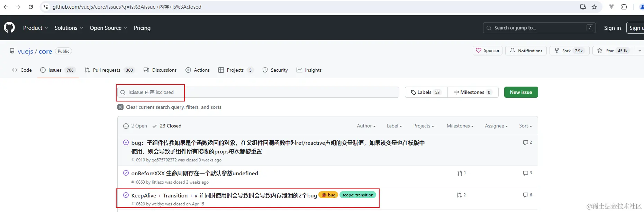Open comments for issue #10910
The width and height of the screenshot is (644, 212).
(x=527, y=142)
